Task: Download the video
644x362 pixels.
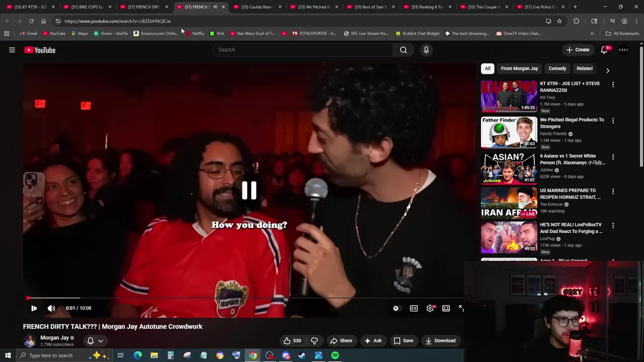Action: 440,340
